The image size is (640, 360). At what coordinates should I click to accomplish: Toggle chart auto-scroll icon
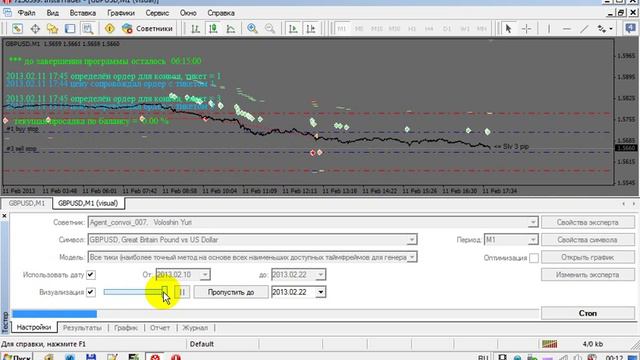[x=293, y=29]
